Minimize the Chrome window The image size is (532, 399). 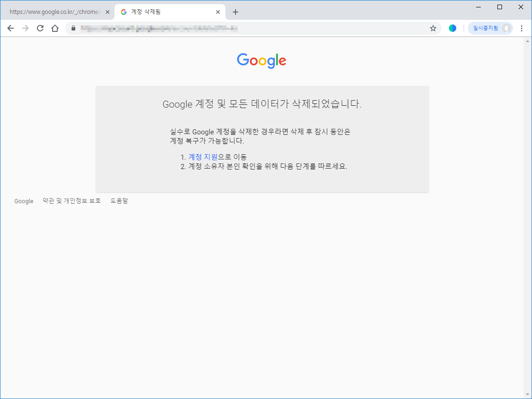coord(478,7)
